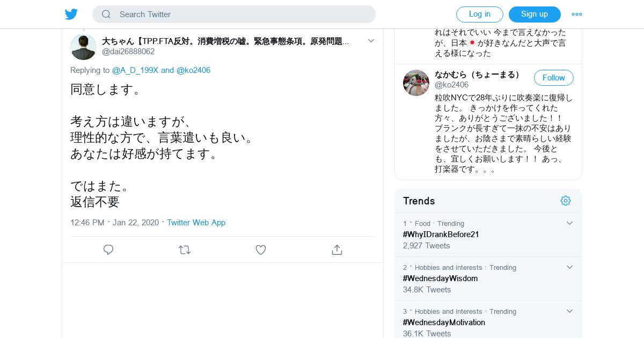The width and height of the screenshot is (644, 338).
Task: Expand options for #WhyIDrankBefore21 trend
Action: click(x=569, y=223)
